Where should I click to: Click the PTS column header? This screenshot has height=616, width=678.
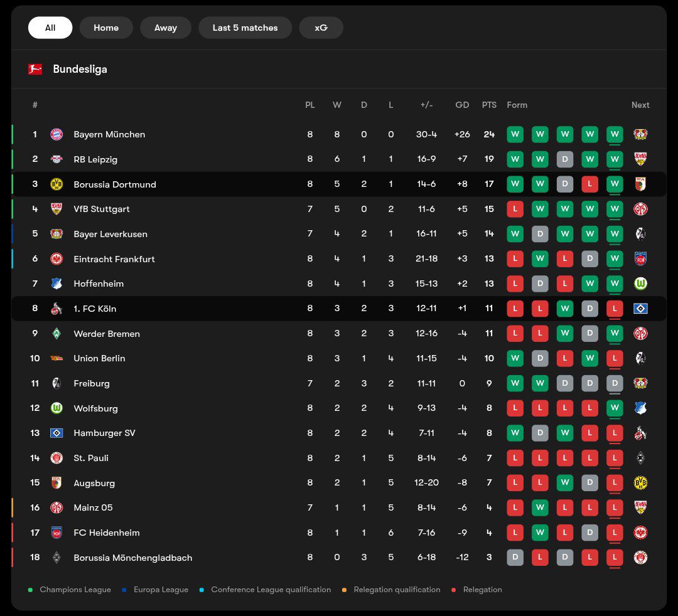tap(489, 105)
